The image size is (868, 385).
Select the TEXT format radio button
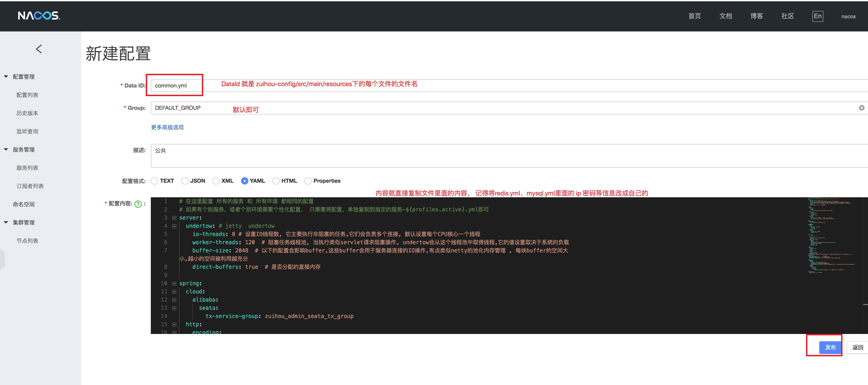[154, 181]
